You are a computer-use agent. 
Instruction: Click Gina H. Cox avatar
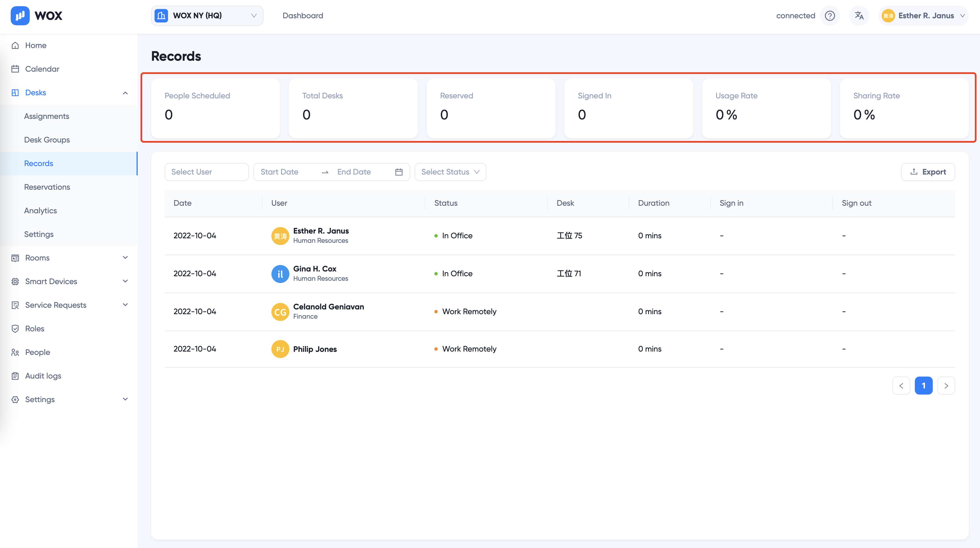point(280,274)
